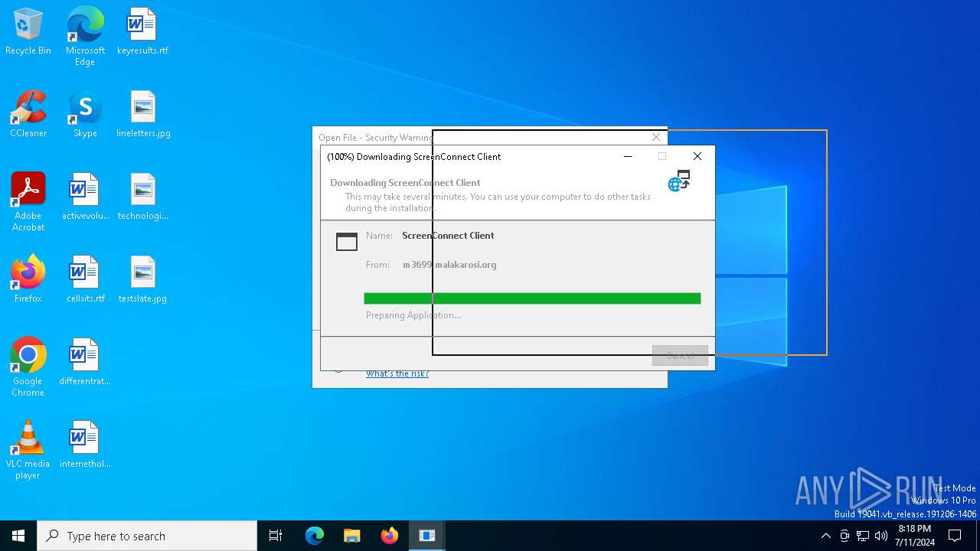Launch Microsoft Edge from the desktop shortcut

pos(85,36)
